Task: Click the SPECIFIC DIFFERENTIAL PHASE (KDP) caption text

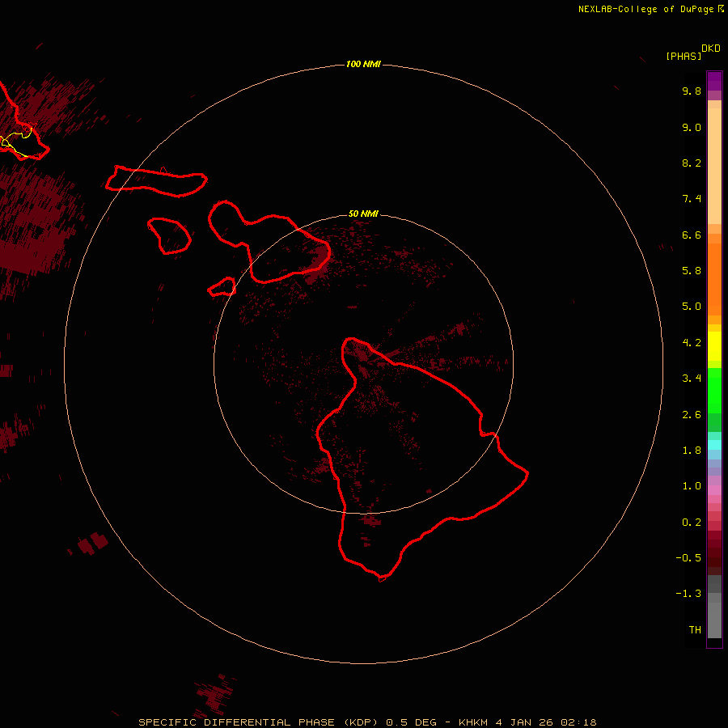Action: (x=260, y=722)
